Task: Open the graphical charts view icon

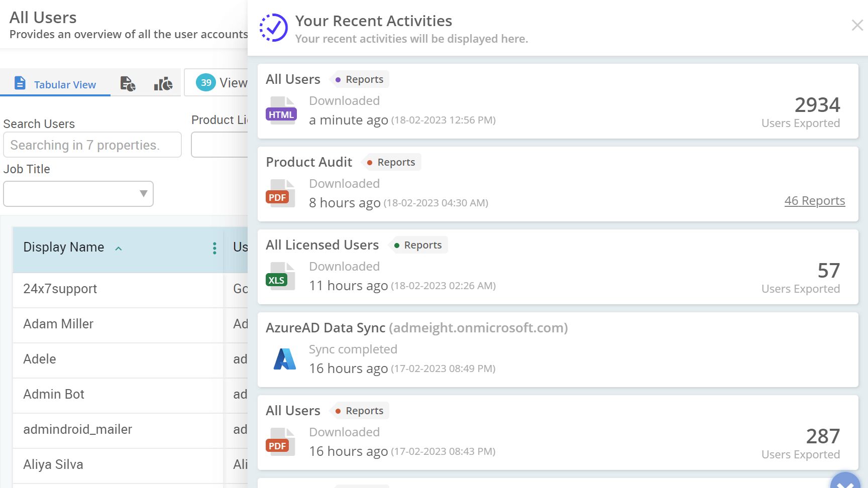Action: (162, 84)
